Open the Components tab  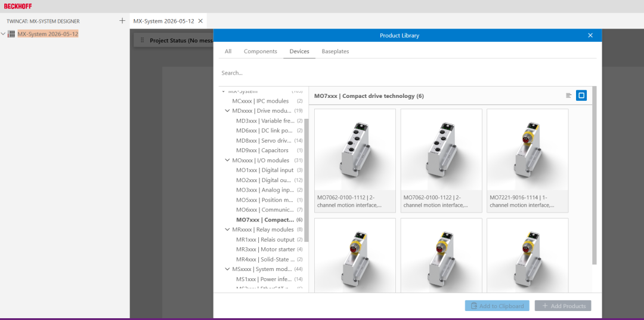pyautogui.click(x=261, y=51)
